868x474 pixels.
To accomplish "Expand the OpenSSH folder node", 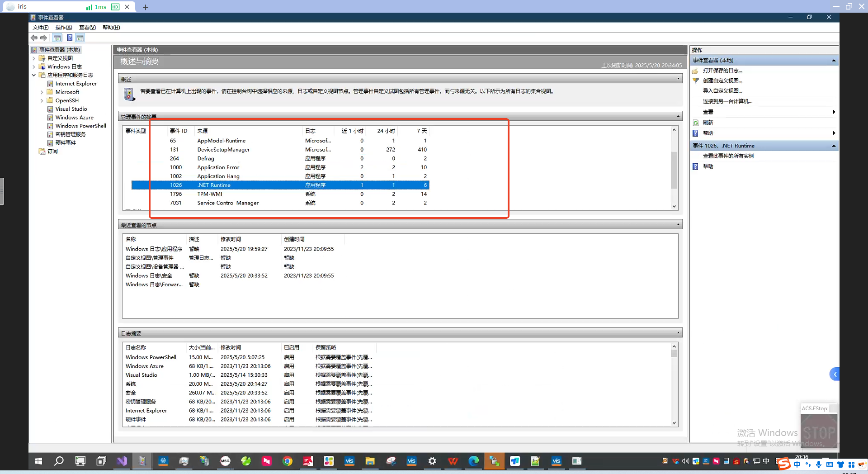I will 42,101.
